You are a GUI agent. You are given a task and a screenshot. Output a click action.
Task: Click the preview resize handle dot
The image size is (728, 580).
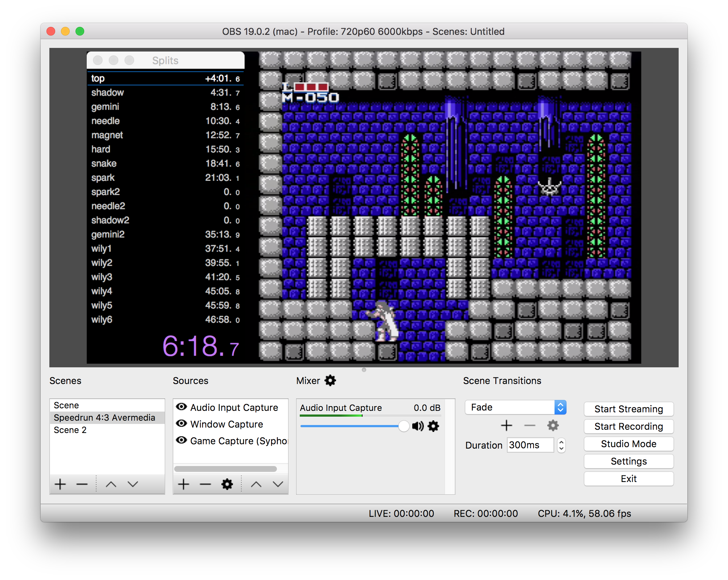point(364,370)
